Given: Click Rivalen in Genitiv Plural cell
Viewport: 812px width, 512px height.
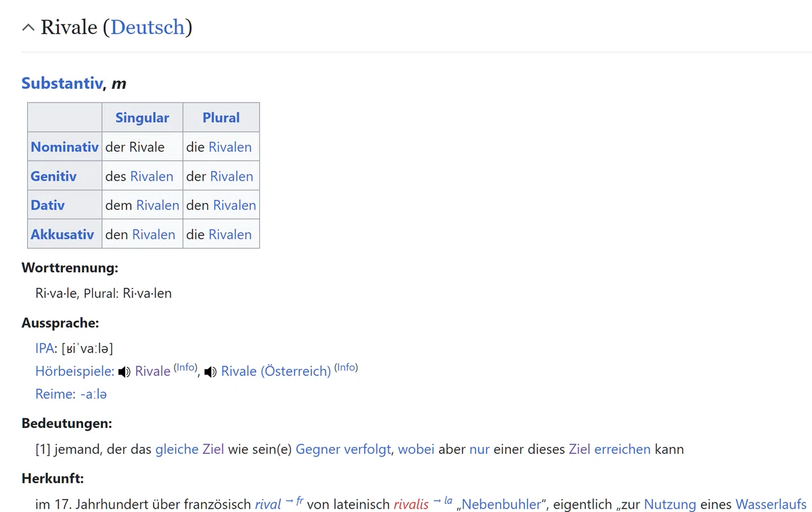Looking at the screenshot, I should pyautogui.click(x=231, y=176).
